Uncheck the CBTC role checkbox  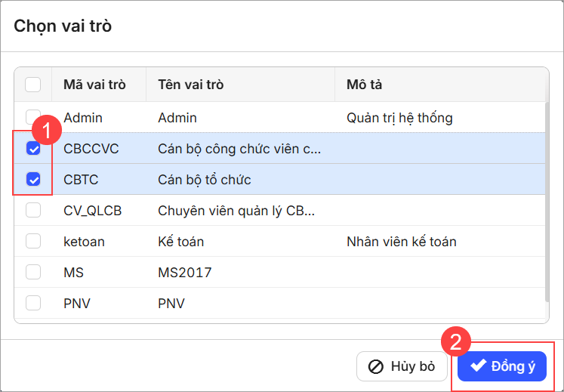point(33,180)
